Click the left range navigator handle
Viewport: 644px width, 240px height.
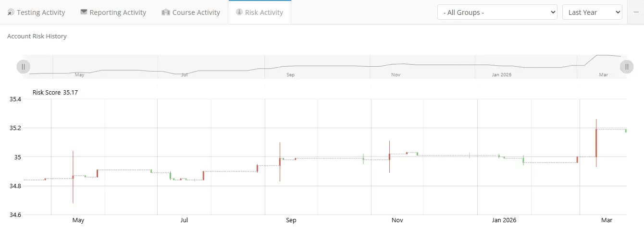coord(23,67)
